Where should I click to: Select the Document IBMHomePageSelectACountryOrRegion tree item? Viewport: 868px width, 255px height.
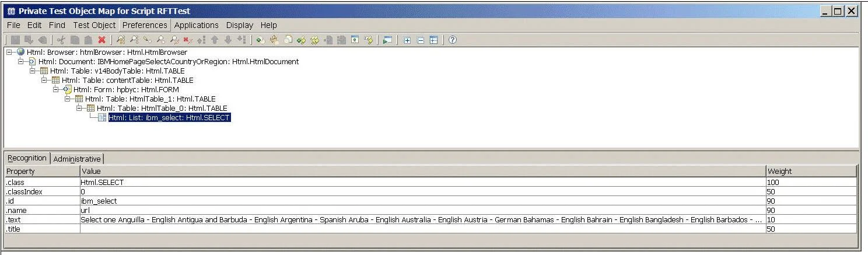click(169, 62)
